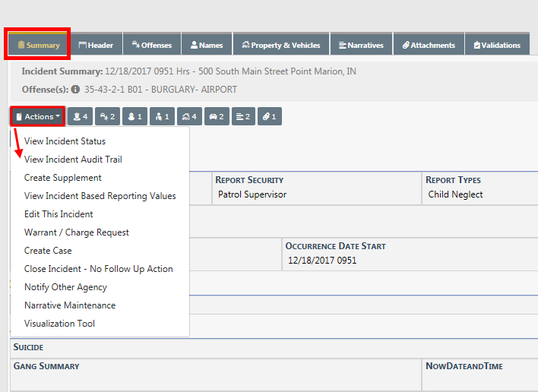Choose View Incident Audit Trail
Image resolution: width=538 pixels, height=392 pixels.
tap(73, 160)
